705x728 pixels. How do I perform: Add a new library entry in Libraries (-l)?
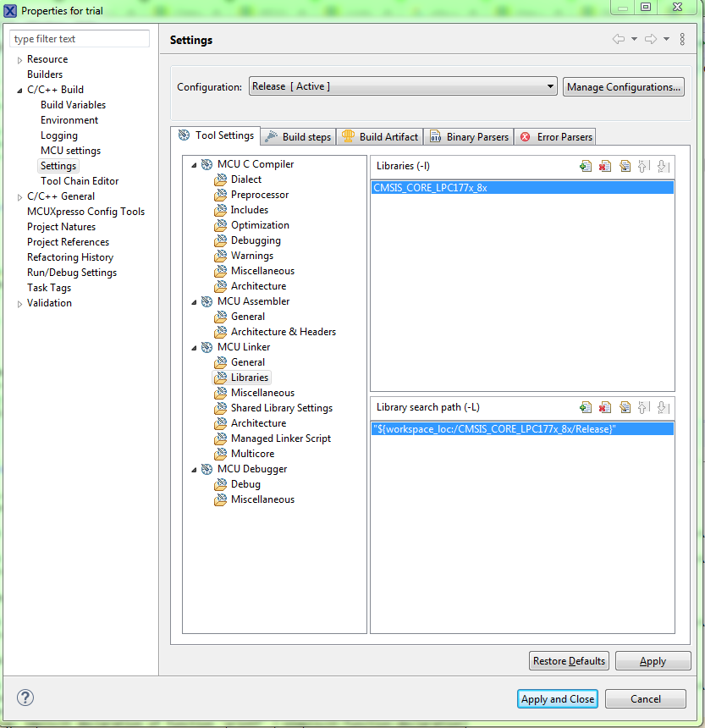coord(586,166)
